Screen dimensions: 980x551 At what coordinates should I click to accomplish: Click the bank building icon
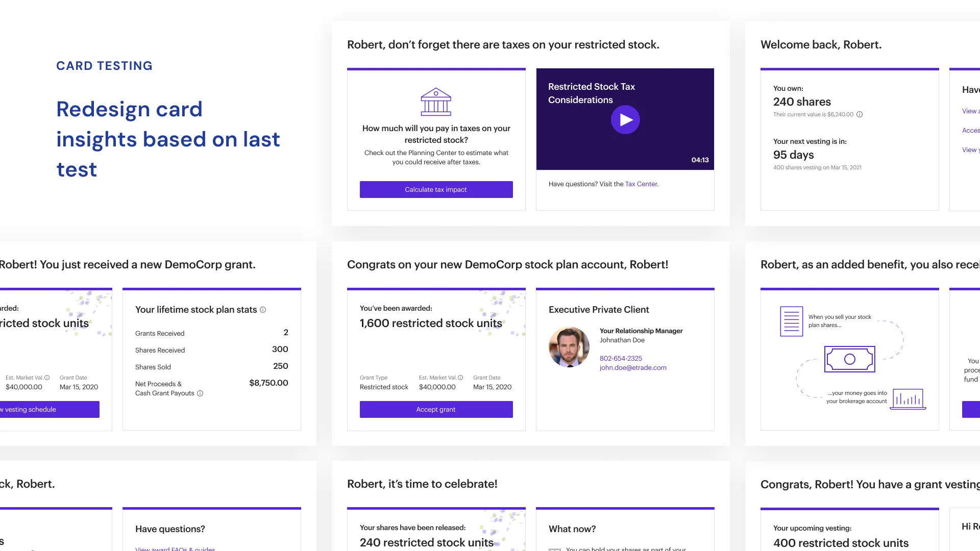tap(436, 102)
